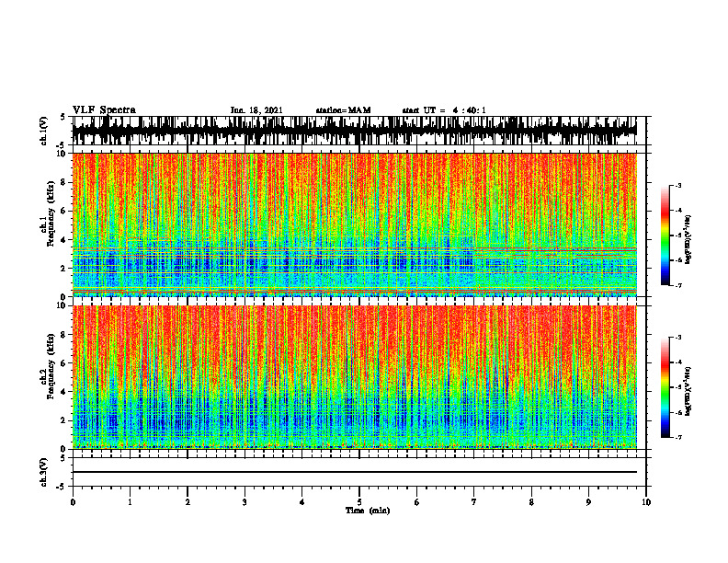Click the flat ch.3 voltage trace line
The height and width of the screenshot is (563, 728).
coord(354,472)
